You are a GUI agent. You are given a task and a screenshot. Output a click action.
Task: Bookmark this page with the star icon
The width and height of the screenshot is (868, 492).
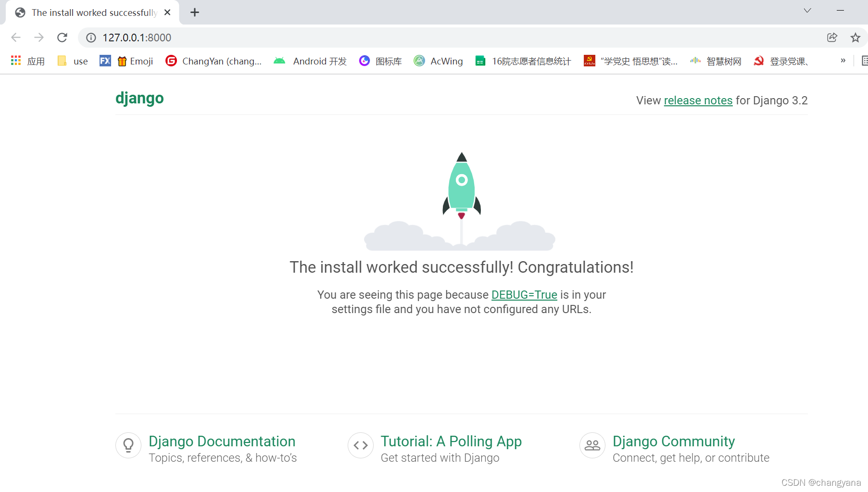855,38
